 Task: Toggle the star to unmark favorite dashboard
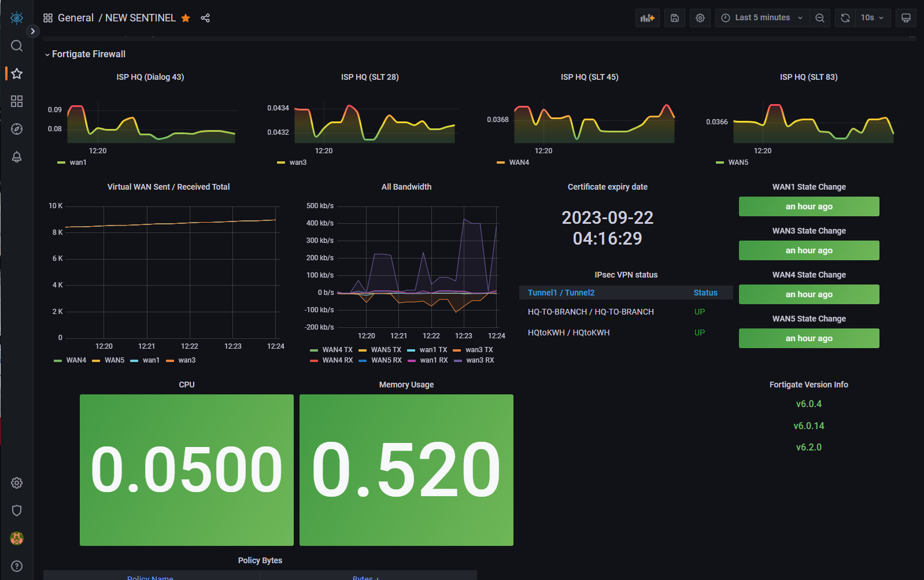[x=186, y=18]
